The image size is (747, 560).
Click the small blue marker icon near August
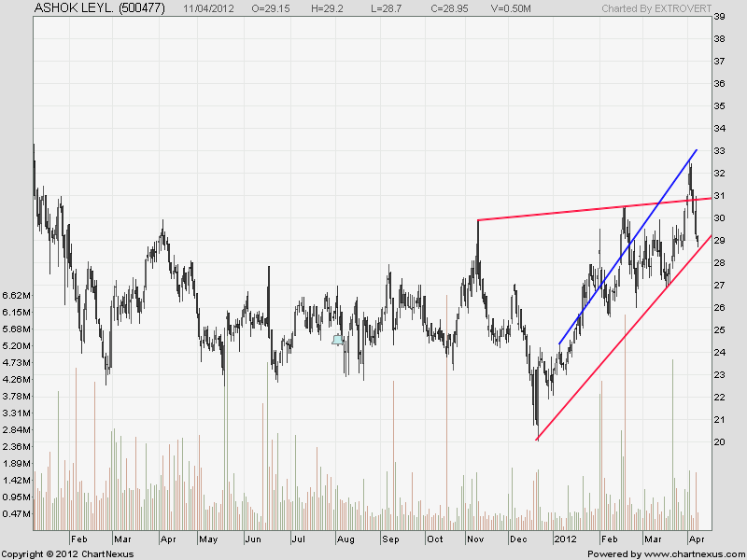338,340
